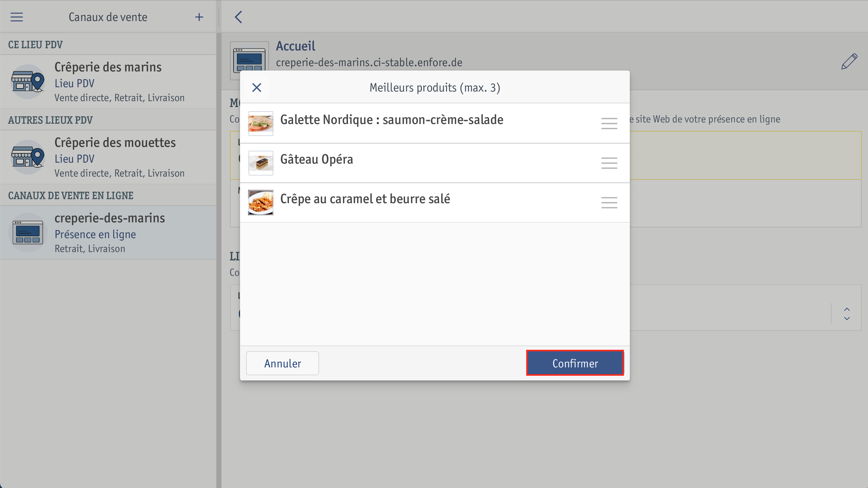
Task: Close the Meilleurs produits dialog
Action: (x=257, y=88)
